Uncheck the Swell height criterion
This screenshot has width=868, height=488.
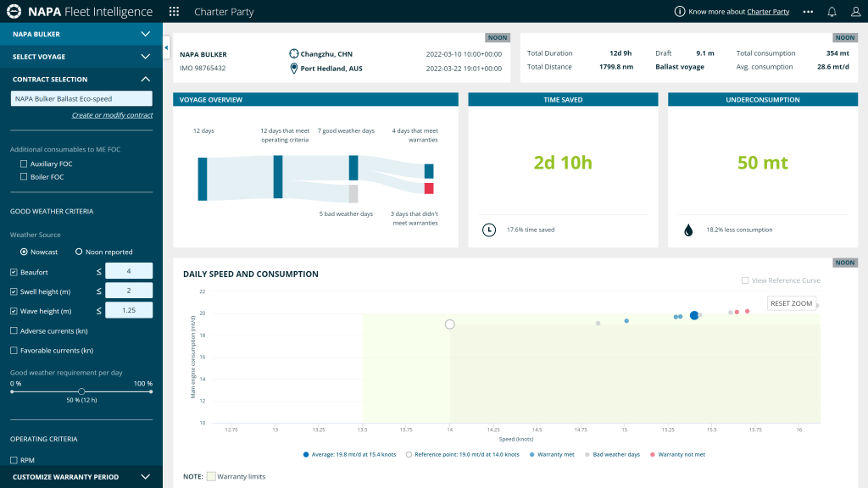pyautogui.click(x=14, y=291)
